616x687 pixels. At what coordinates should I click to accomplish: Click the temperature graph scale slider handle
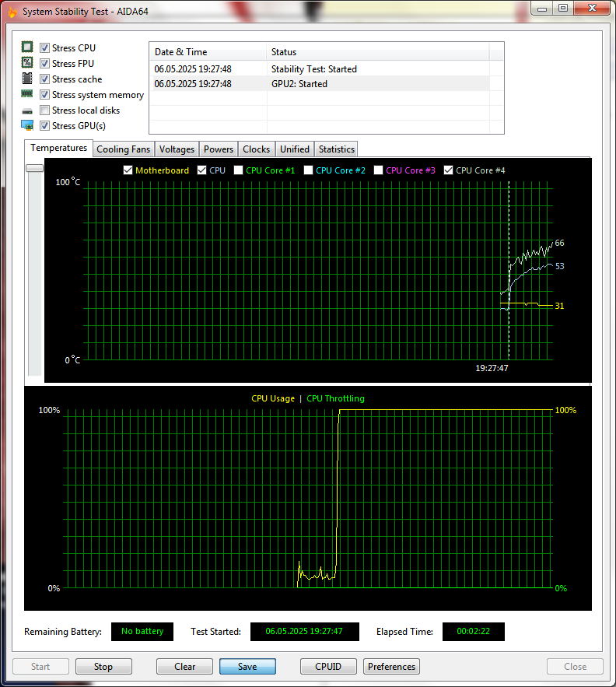(35, 168)
